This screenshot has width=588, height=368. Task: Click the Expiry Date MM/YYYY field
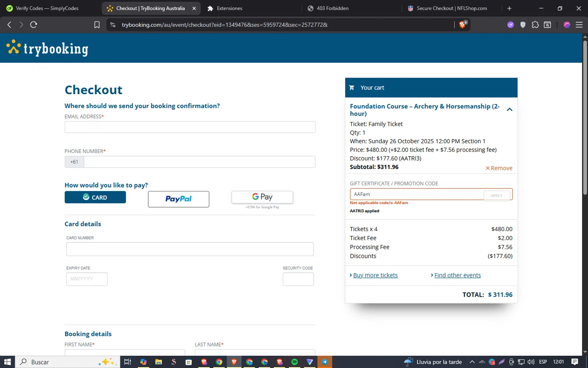click(x=87, y=279)
